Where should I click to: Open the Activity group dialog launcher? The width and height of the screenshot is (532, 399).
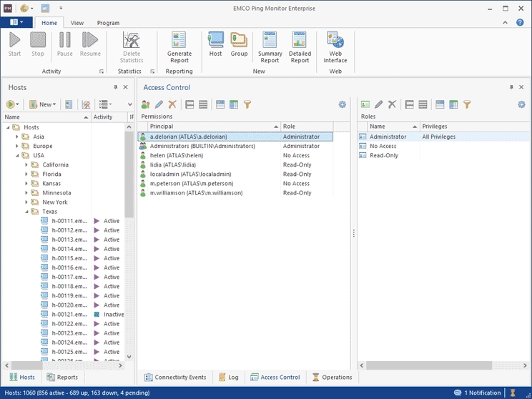[x=101, y=72]
